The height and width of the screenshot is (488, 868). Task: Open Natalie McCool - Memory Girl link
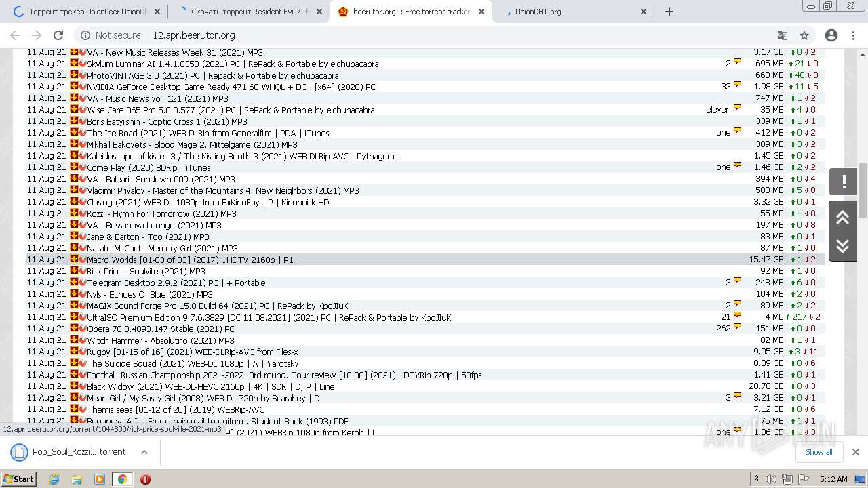pos(162,248)
